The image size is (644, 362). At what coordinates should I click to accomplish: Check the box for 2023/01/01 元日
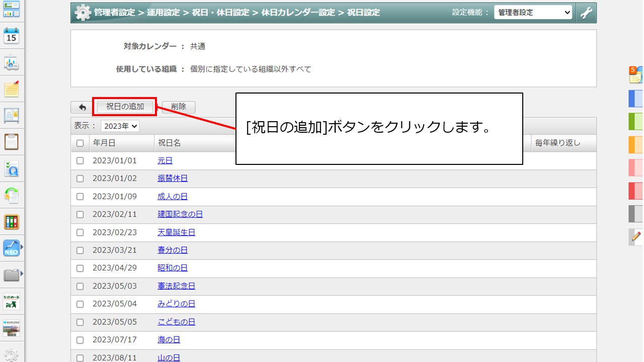[80, 161]
